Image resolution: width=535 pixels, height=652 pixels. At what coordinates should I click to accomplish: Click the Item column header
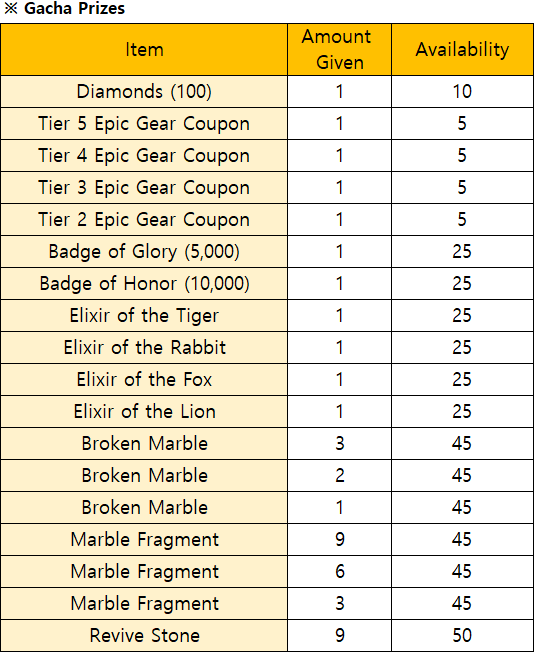pos(144,49)
